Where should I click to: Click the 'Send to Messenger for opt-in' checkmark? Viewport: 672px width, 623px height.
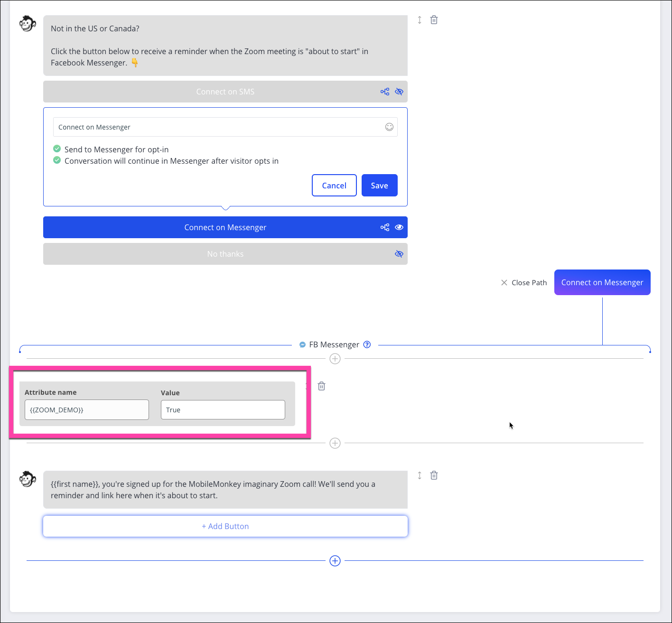(x=57, y=149)
